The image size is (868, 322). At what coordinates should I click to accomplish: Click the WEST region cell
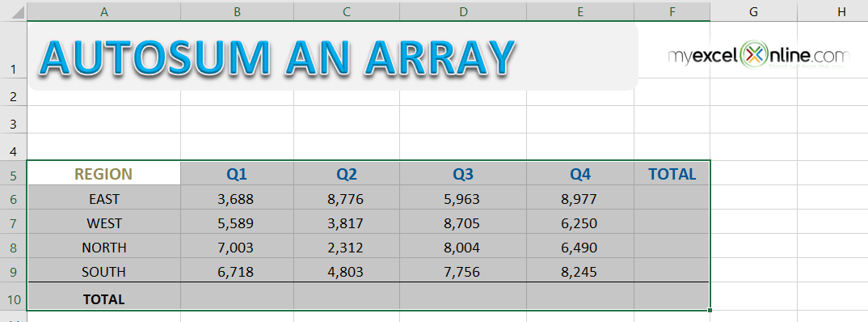tap(103, 222)
